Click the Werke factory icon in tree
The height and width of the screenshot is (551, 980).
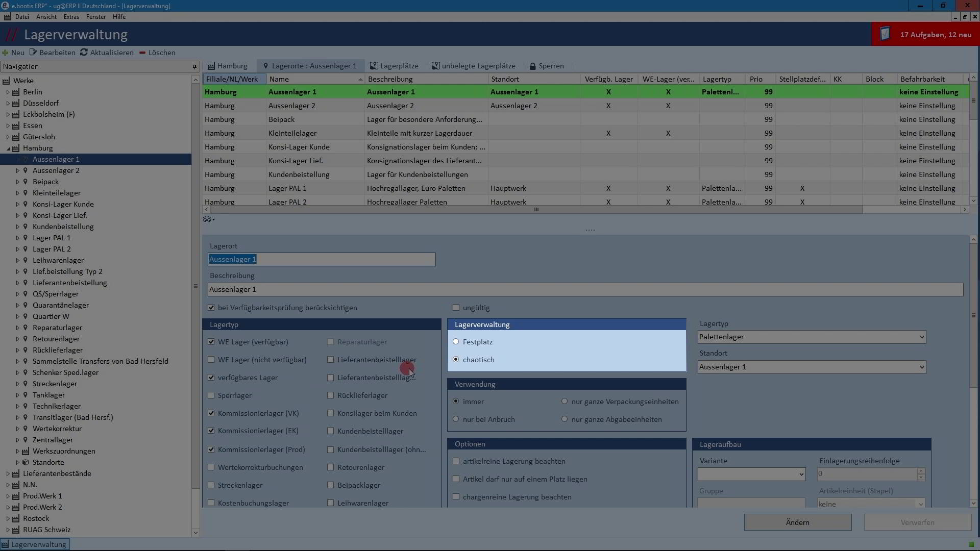6,81
